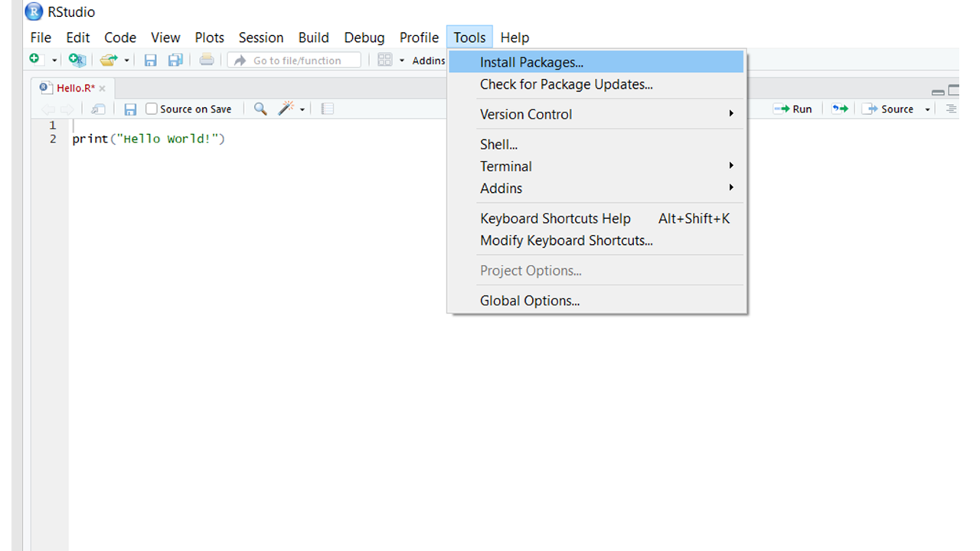980x551 pixels.
Task: Open the Build menu
Action: pyautogui.click(x=313, y=37)
